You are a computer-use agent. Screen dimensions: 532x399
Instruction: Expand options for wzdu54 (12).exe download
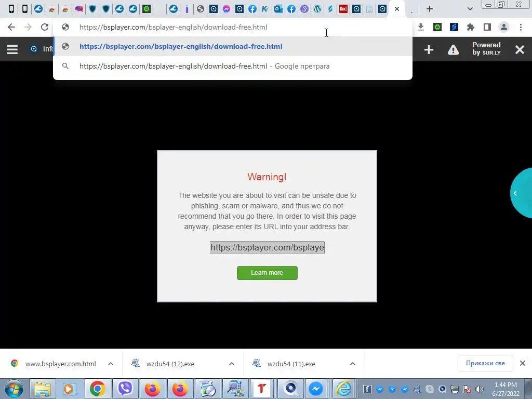(232, 364)
